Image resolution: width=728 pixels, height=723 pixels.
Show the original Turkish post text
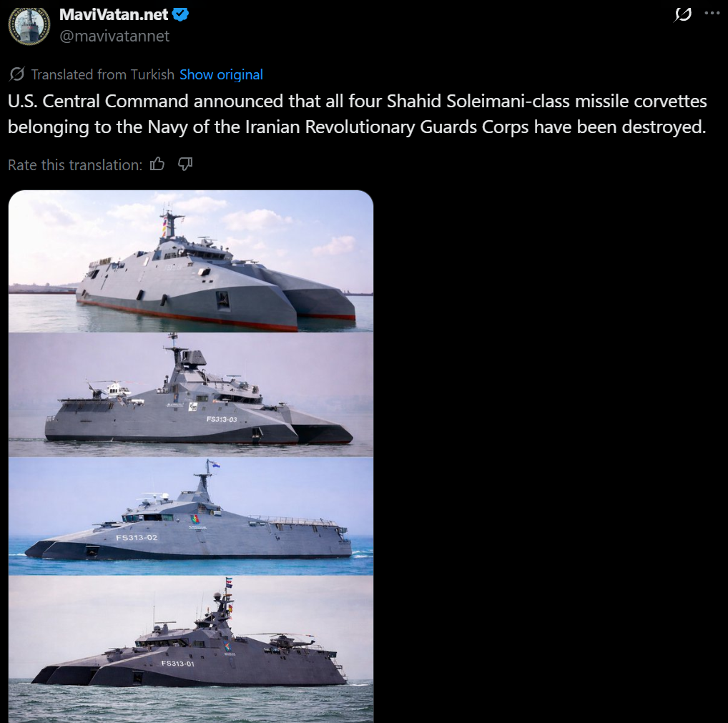[221, 74]
